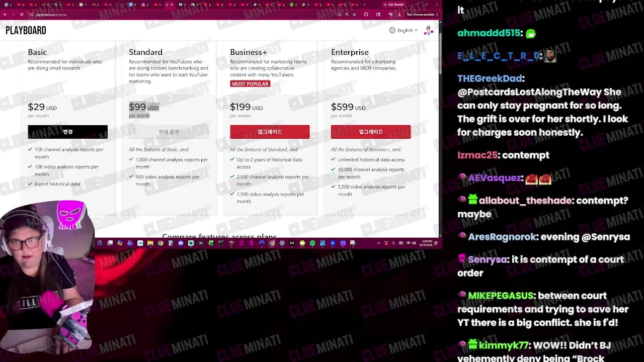Click 'Up to 2 years of historical data' feature

269,163
